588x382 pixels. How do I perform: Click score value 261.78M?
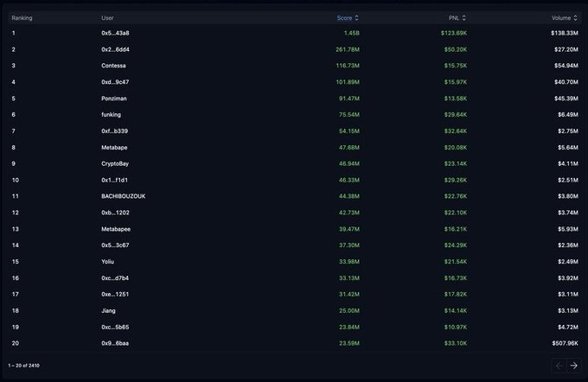[x=348, y=49]
